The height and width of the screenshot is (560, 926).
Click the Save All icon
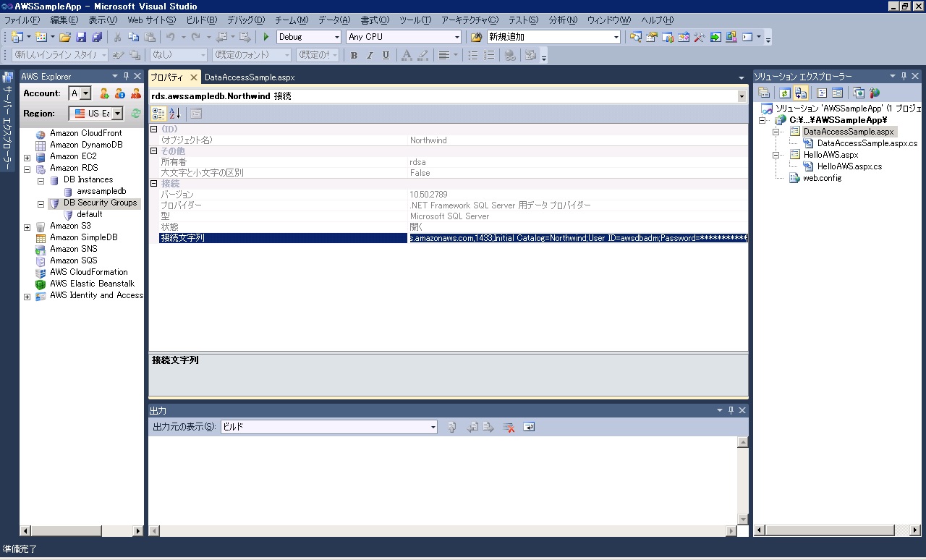(x=97, y=37)
